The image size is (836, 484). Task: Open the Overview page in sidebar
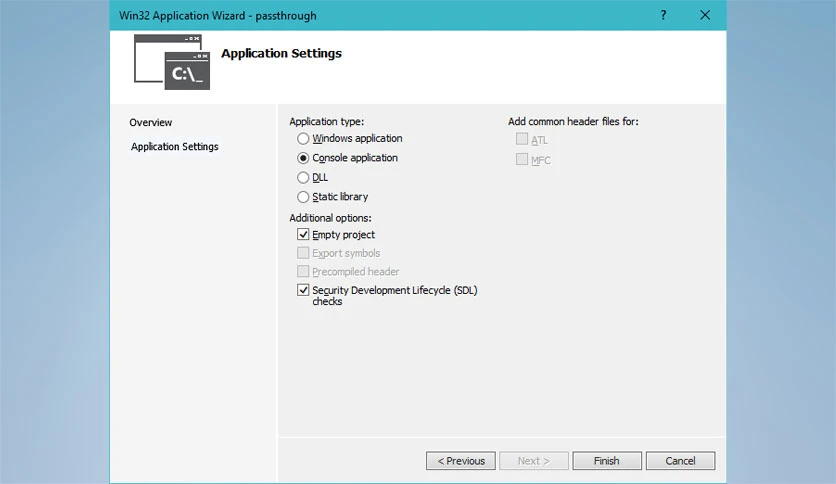click(x=150, y=123)
